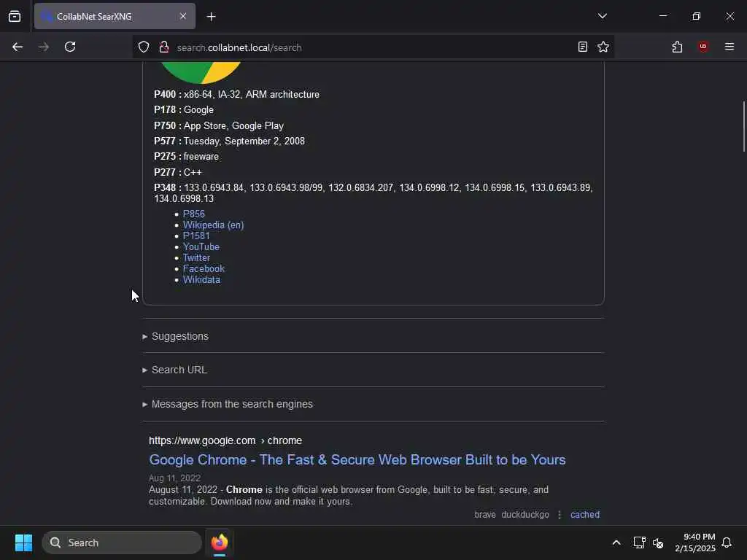Open the clock and date panel
The image size is (747, 560).
(695, 542)
